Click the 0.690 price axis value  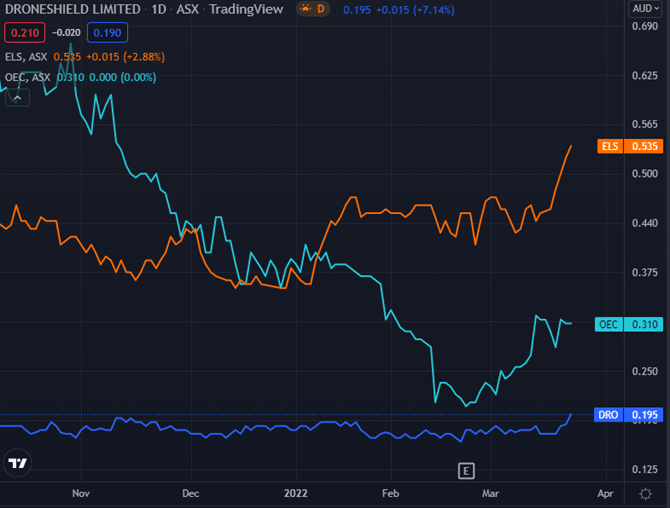645,26
